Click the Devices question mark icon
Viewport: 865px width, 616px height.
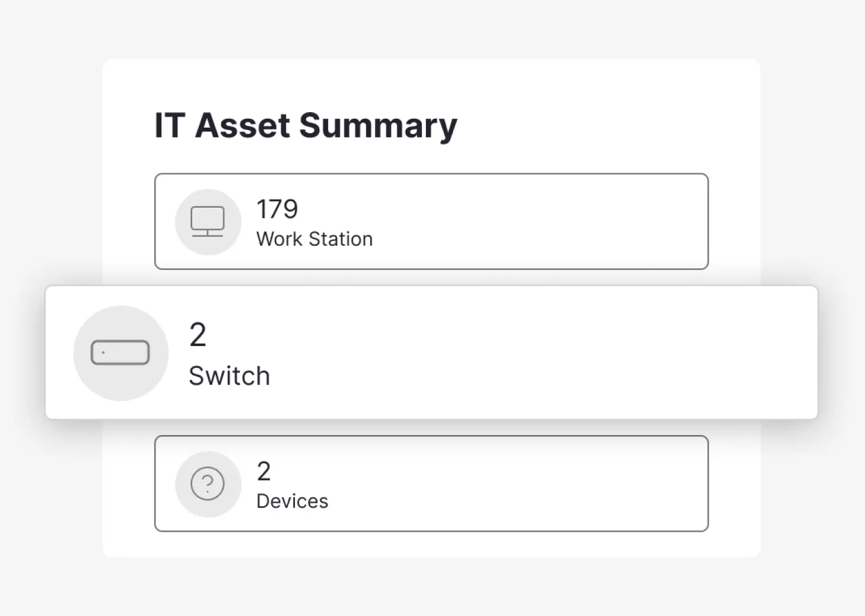[208, 484]
